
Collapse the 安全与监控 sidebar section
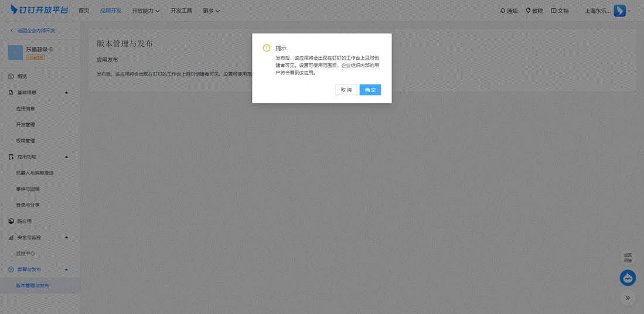point(66,237)
